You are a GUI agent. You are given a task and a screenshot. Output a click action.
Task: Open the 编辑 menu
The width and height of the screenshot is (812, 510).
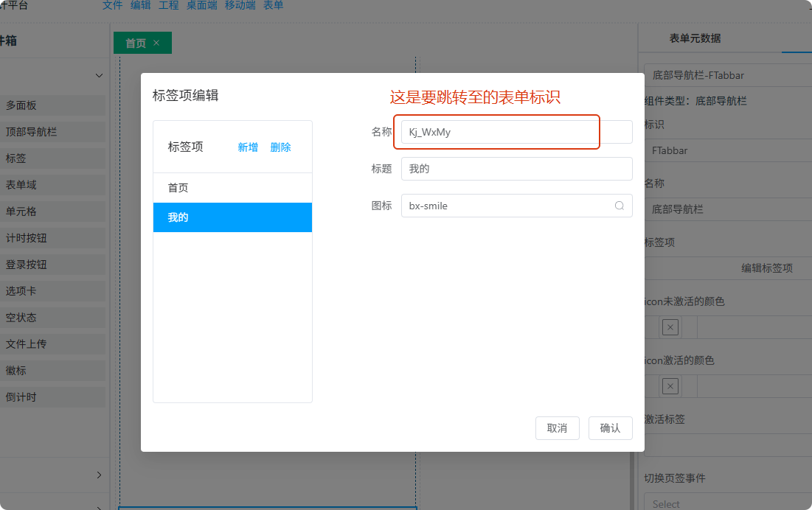click(140, 5)
